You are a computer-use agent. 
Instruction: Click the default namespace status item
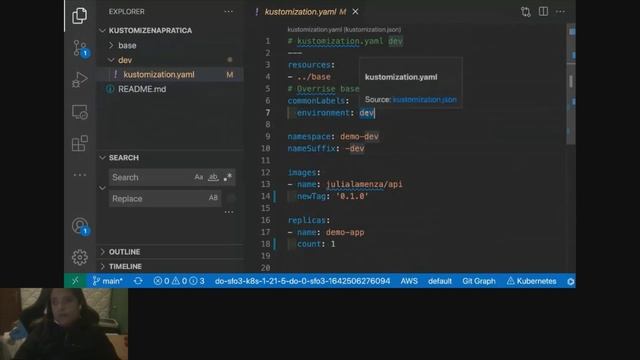(x=440, y=281)
